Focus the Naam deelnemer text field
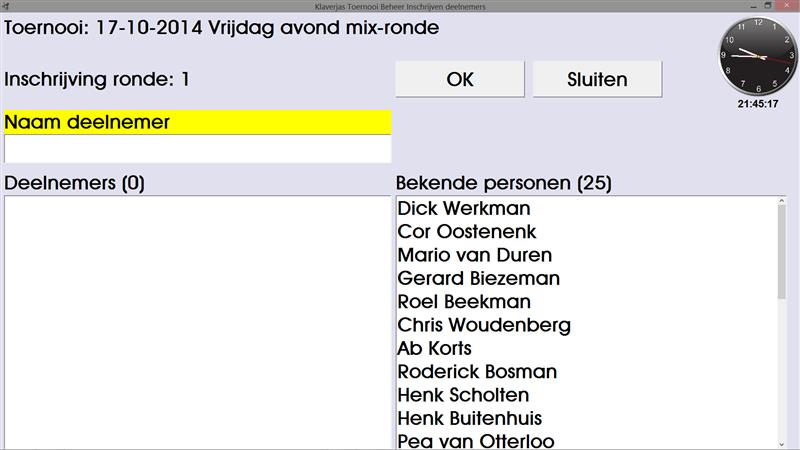800x450 pixels. [x=197, y=149]
